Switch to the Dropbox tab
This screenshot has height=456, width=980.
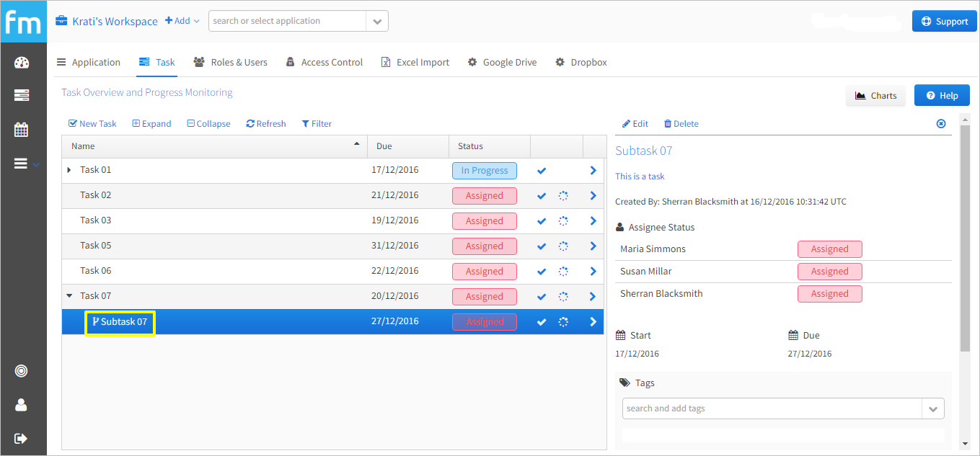581,62
